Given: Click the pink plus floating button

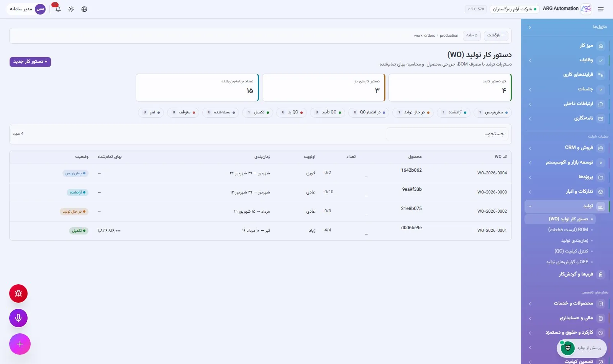Looking at the screenshot, I should (x=20, y=344).
